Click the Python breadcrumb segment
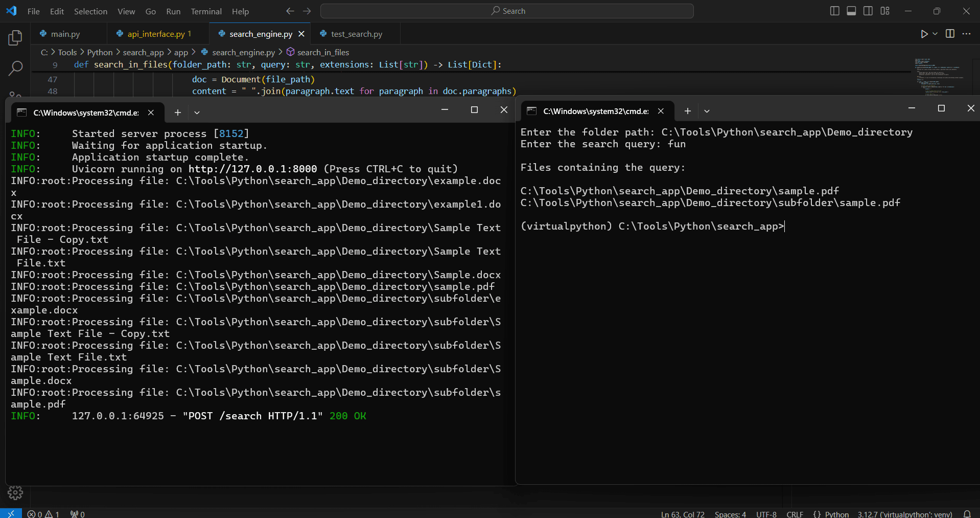Viewport: 980px width, 518px height. click(x=100, y=52)
